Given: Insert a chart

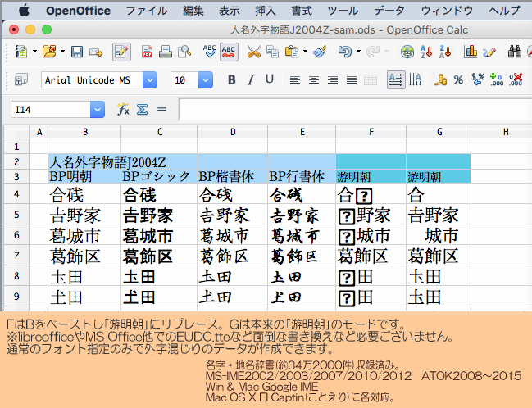Looking at the screenshot, I should 471,52.
